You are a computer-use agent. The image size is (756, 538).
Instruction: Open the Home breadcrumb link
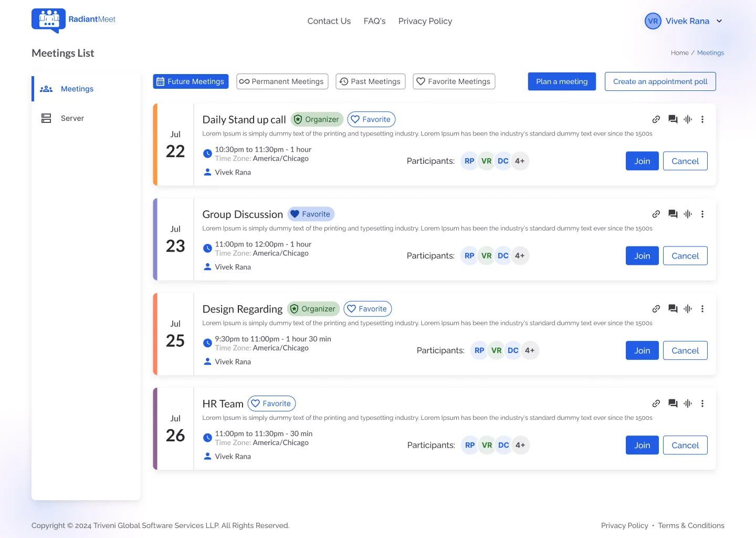pos(679,53)
